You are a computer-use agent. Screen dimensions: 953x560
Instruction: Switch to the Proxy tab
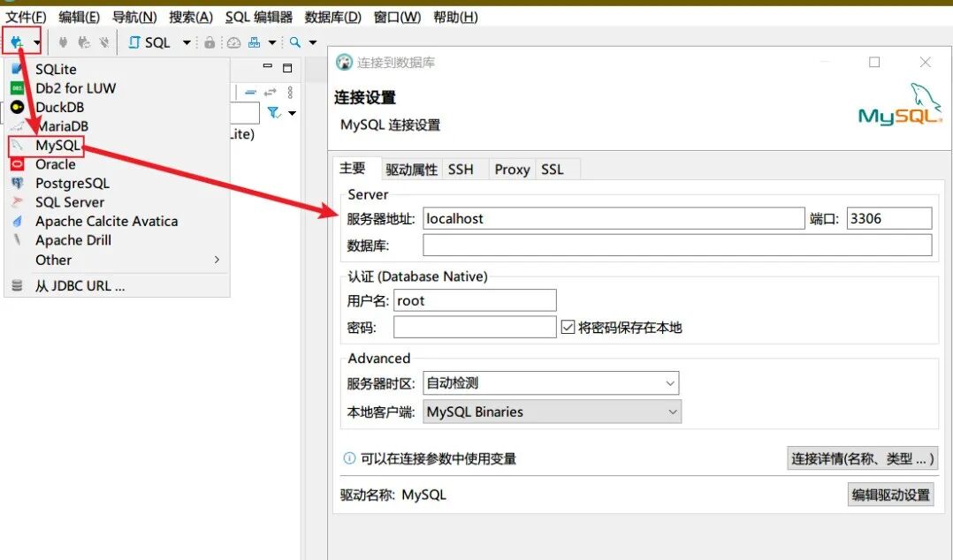[511, 169]
